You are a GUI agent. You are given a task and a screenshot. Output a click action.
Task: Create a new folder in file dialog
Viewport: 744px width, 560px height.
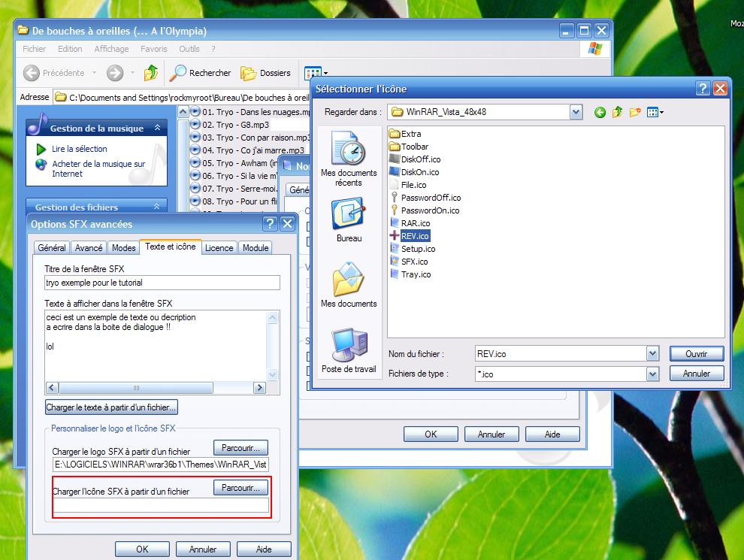pyautogui.click(x=635, y=113)
